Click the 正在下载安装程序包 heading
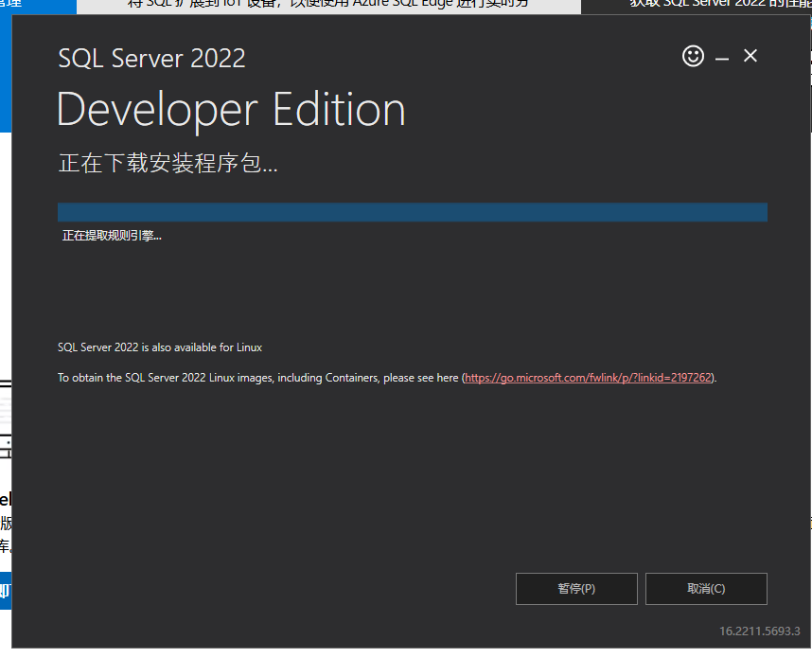Viewport: 812px width, 658px height. click(168, 164)
